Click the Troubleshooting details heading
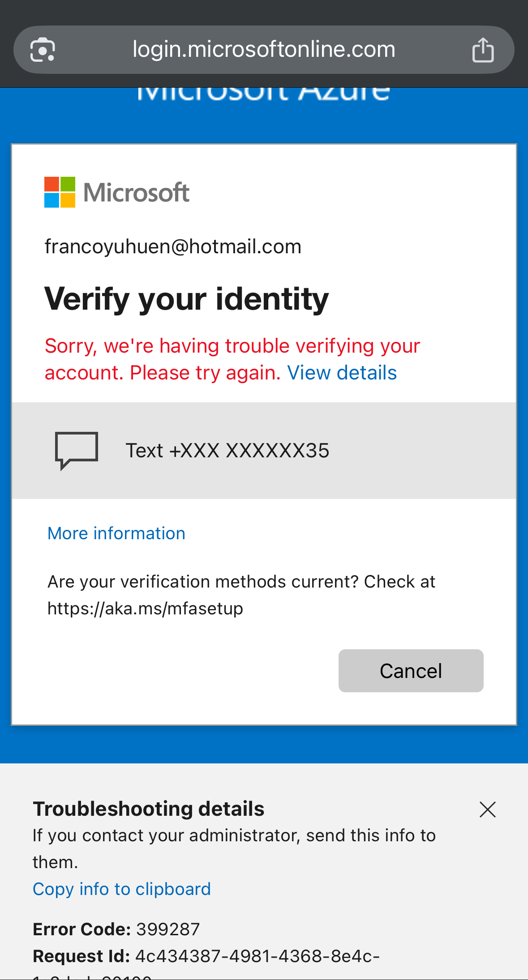This screenshot has height=980, width=528. tap(149, 809)
